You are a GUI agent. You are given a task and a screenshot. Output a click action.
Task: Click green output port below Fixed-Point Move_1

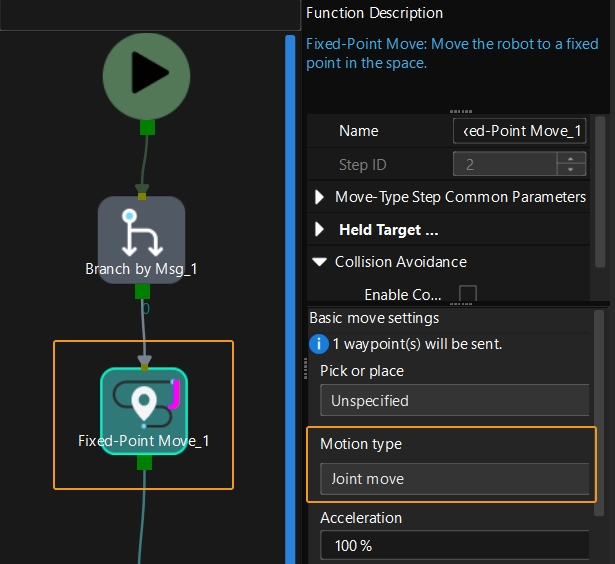pyautogui.click(x=144, y=462)
